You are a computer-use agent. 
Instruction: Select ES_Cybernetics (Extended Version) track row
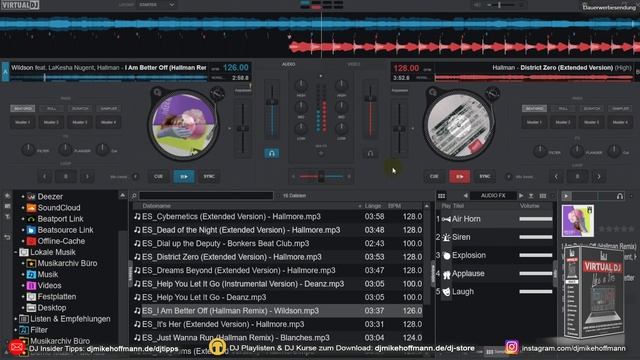tap(278, 217)
